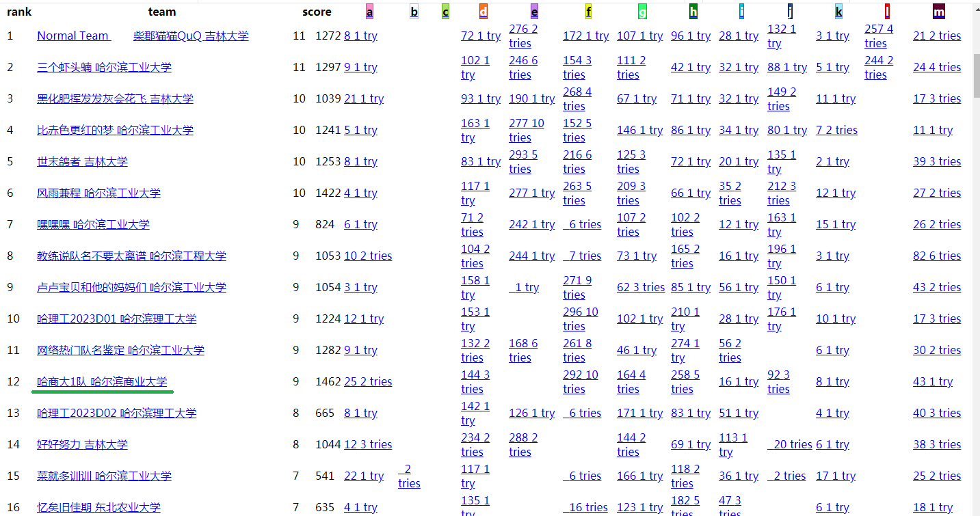Select the purple problem 'e' badge
The width and height of the screenshot is (980, 516).
(534, 12)
